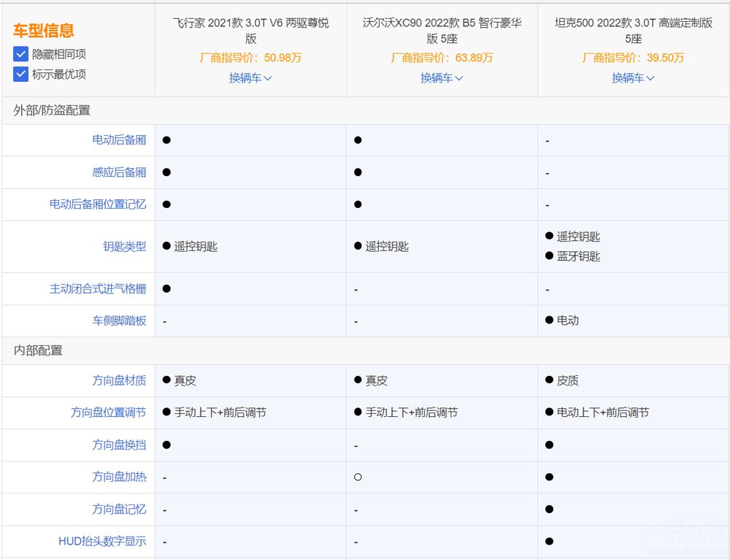Screen dimensions: 730x560
Task: Select the 主动闭合式进气格栅 label
Action: tap(98, 289)
